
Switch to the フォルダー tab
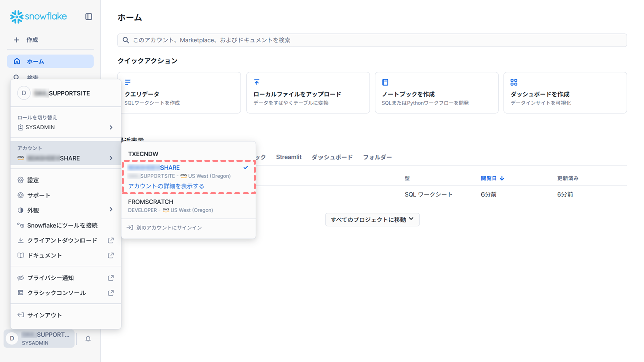pyautogui.click(x=377, y=157)
